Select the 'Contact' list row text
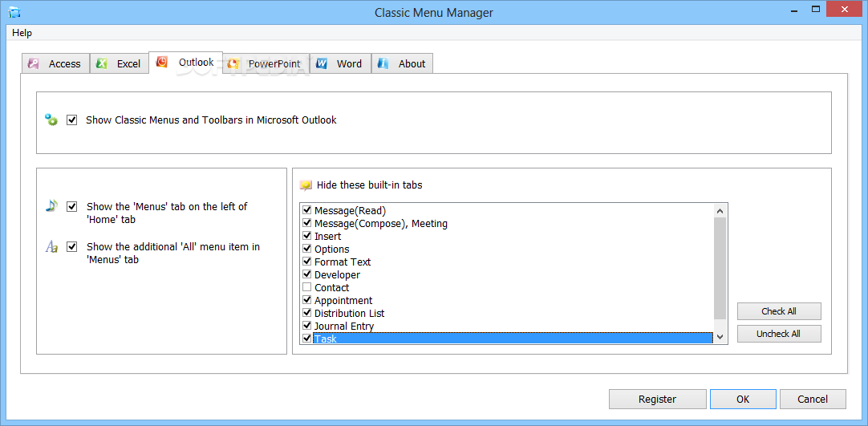868x426 pixels. coord(331,288)
